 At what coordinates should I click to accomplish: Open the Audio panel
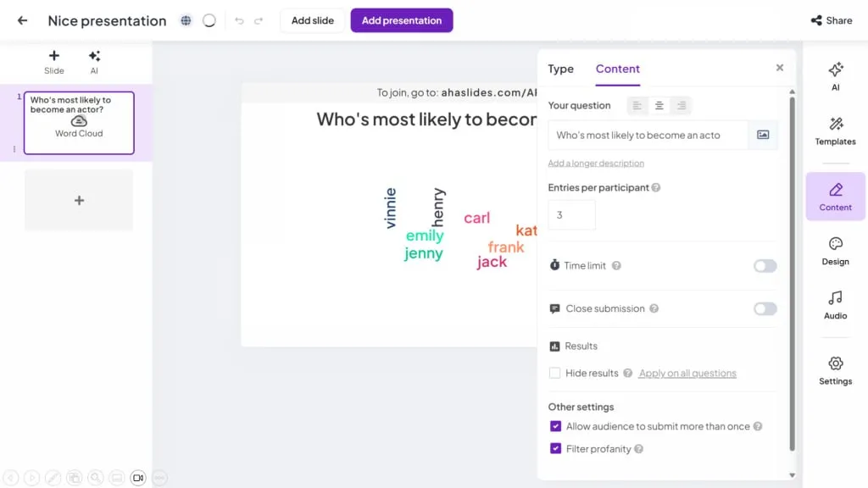(x=835, y=305)
